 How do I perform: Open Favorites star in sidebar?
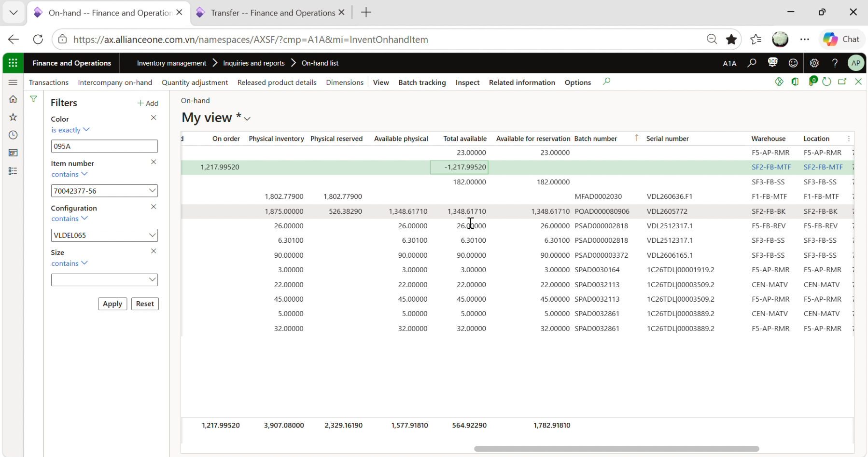(x=13, y=117)
